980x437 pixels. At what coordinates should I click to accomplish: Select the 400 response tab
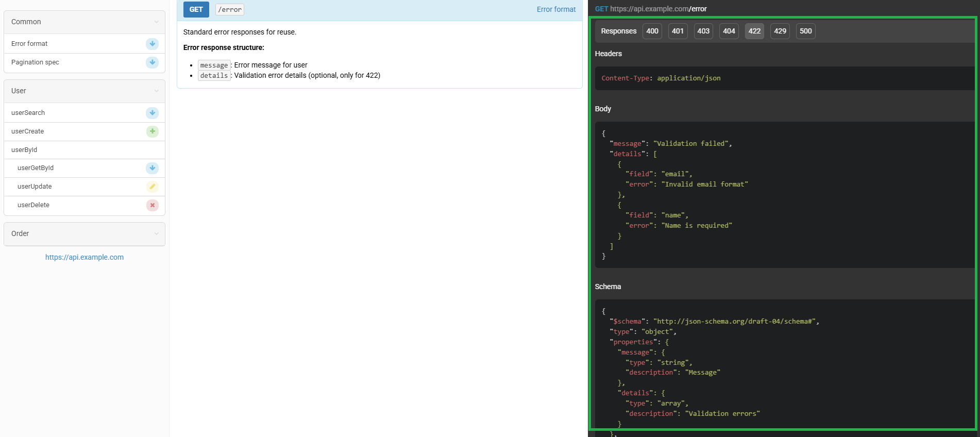click(x=652, y=31)
